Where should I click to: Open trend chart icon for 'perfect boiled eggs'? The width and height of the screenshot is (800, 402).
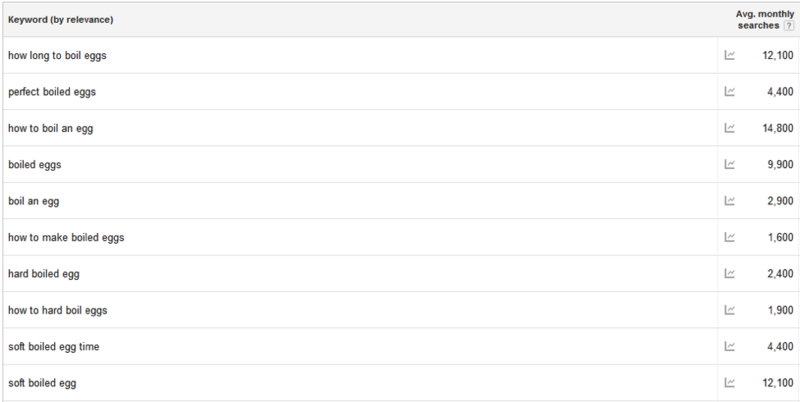click(x=730, y=91)
